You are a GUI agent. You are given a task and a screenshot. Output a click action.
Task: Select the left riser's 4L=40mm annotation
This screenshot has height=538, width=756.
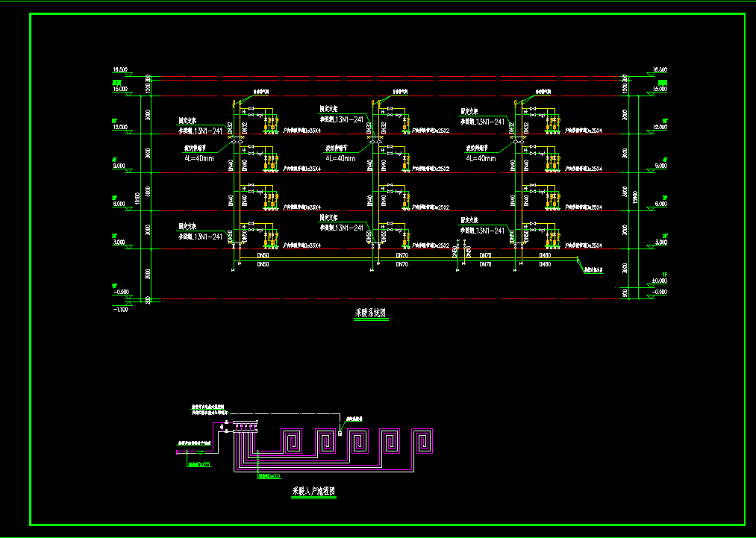[197, 158]
